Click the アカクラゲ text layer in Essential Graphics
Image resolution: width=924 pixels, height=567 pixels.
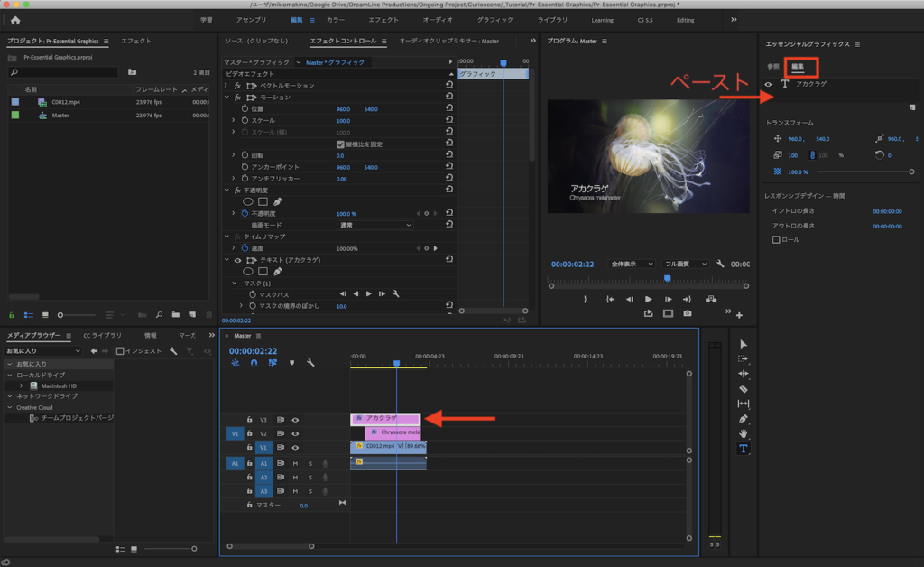click(x=812, y=84)
